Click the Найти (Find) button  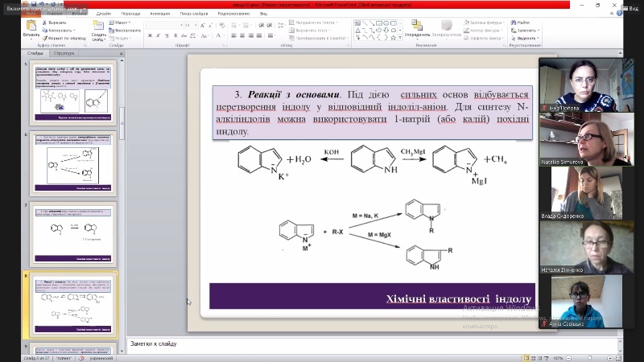[523, 23]
